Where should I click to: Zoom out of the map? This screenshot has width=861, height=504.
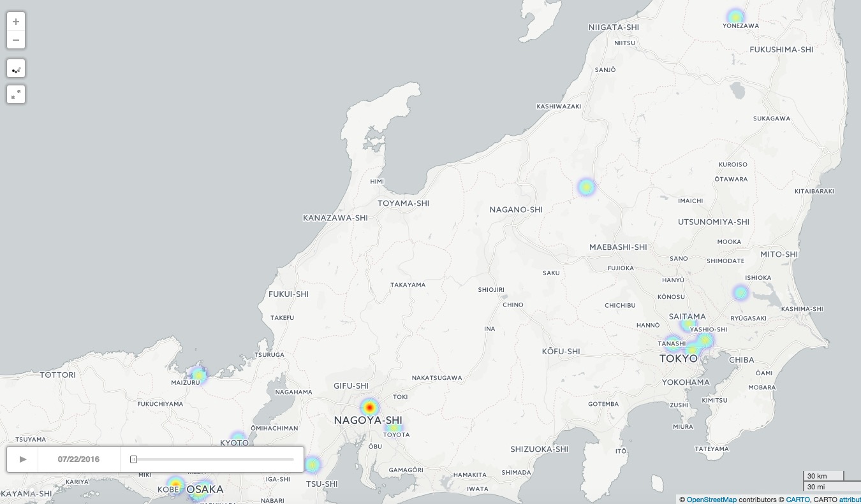tap(16, 40)
